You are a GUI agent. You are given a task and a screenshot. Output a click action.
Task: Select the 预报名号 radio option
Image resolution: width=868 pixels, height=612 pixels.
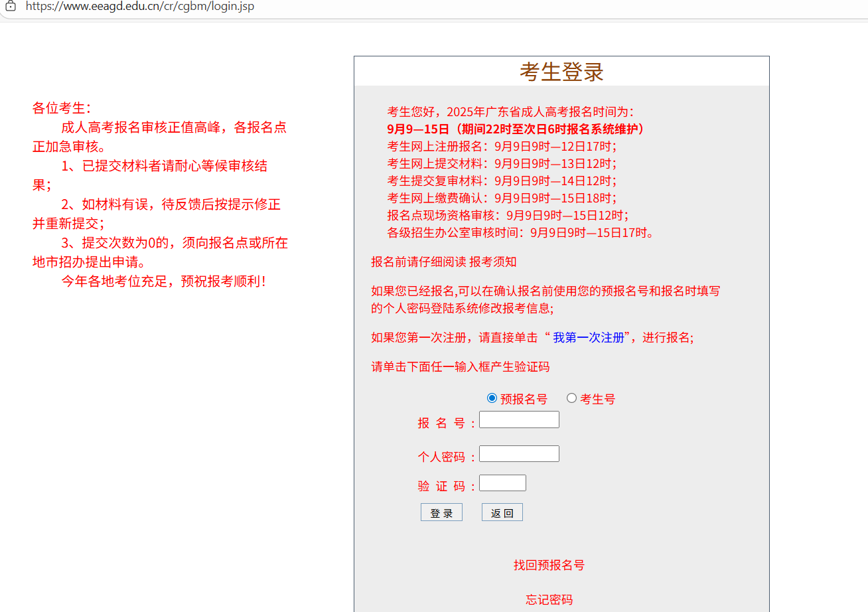(492, 398)
